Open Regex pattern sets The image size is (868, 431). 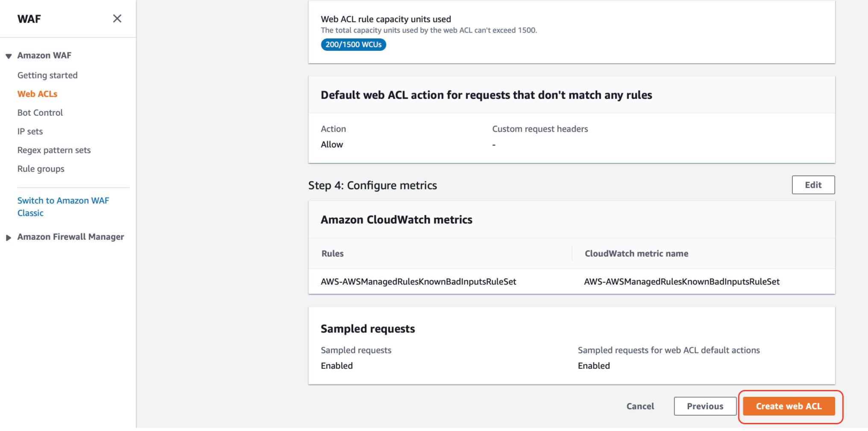pos(54,150)
